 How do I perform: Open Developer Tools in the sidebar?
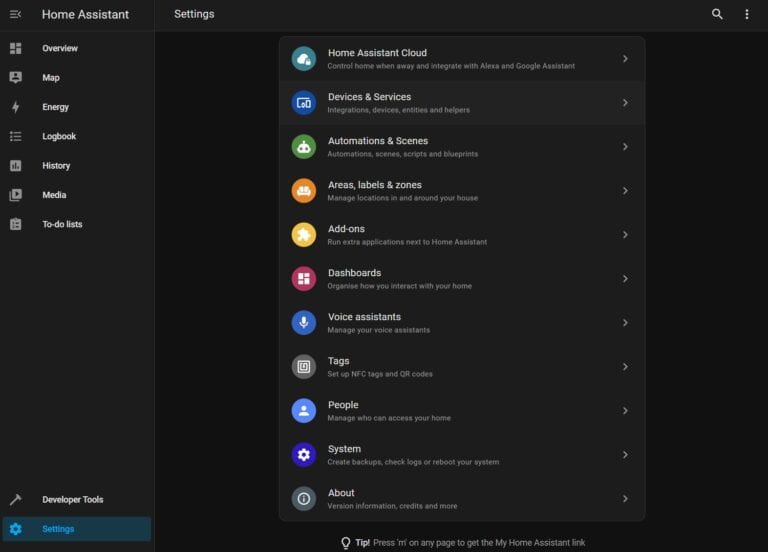[x=72, y=500]
